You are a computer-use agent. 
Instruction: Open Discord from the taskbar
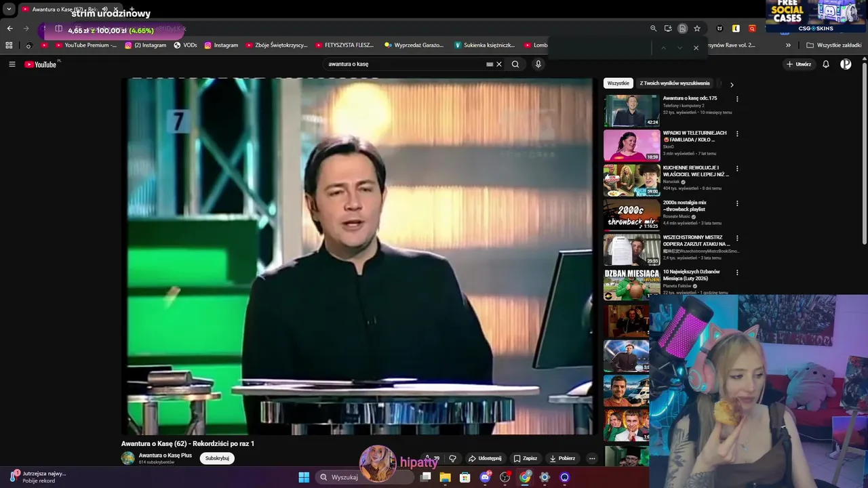point(485,477)
